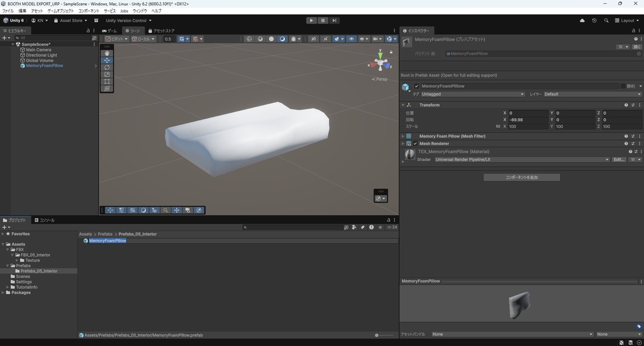The image size is (644, 346).
Task: Click the MemoryFoamPillow preview thumbnail
Action: pyautogui.click(x=519, y=305)
